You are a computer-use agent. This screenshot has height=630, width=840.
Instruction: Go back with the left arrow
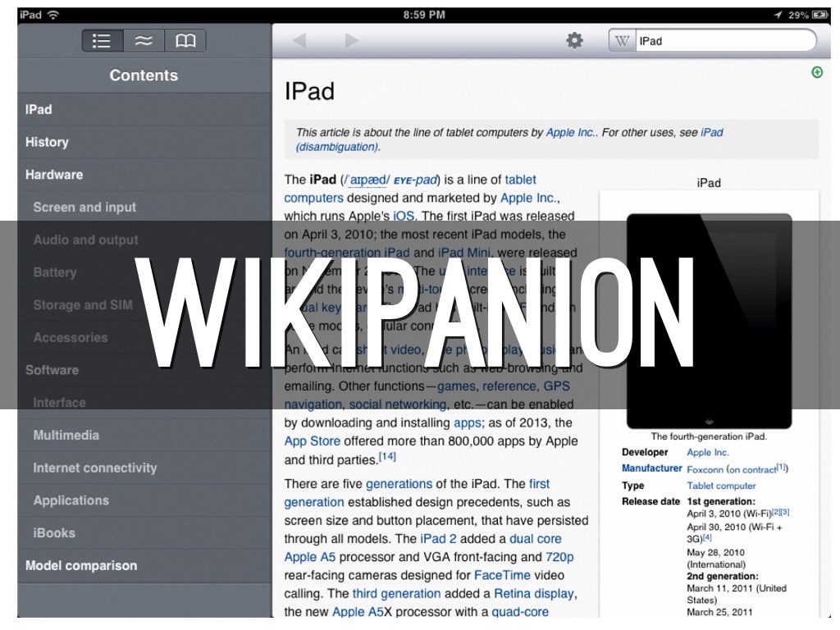(x=299, y=41)
